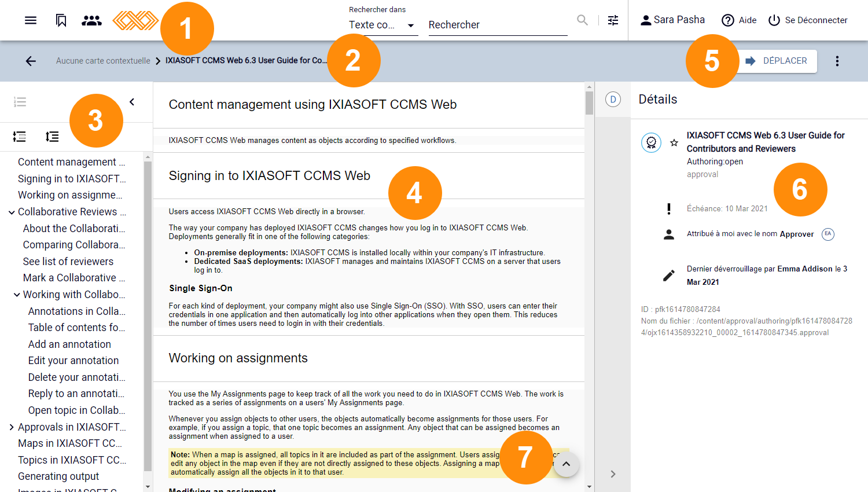Click the approval badge icon
Image resolution: width=868 pixels, height=492 pixels.
pos(651,142)
